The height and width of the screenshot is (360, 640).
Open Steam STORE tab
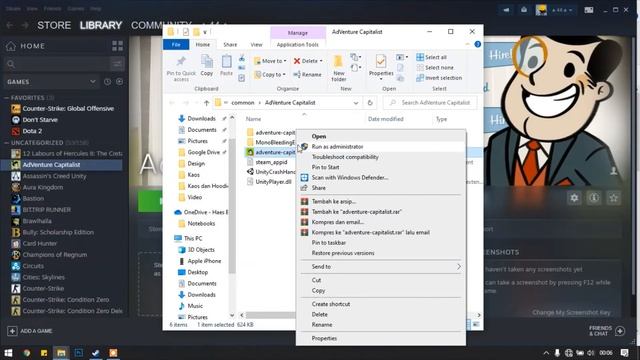click(x=54, y=25)
